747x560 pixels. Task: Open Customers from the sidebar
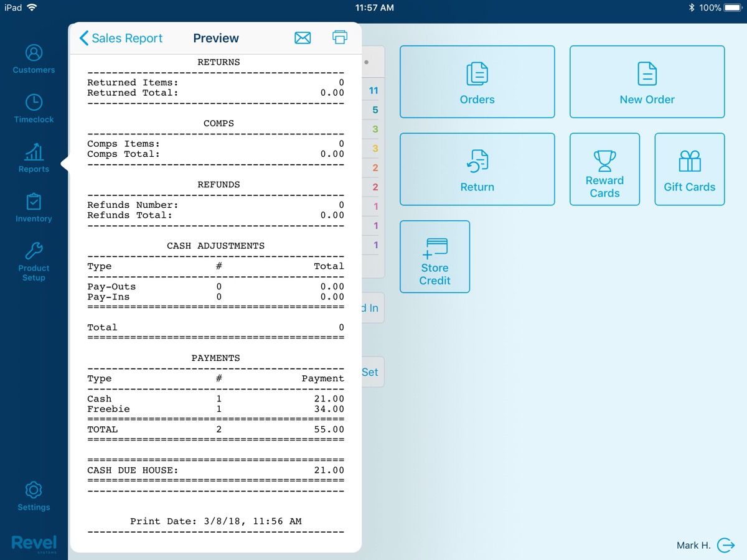point(34,59)
